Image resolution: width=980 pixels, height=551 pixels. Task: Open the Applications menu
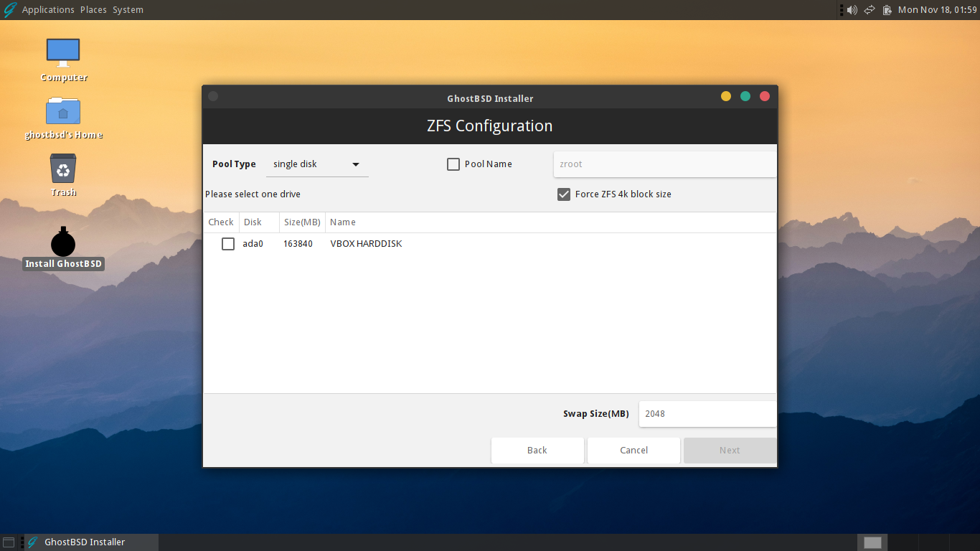48,10
